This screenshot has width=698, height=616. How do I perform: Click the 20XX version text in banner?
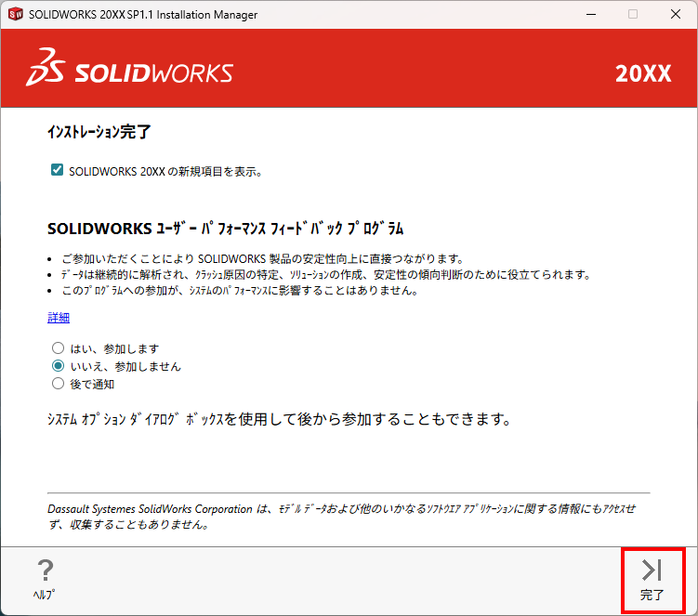tap(643, 73)
